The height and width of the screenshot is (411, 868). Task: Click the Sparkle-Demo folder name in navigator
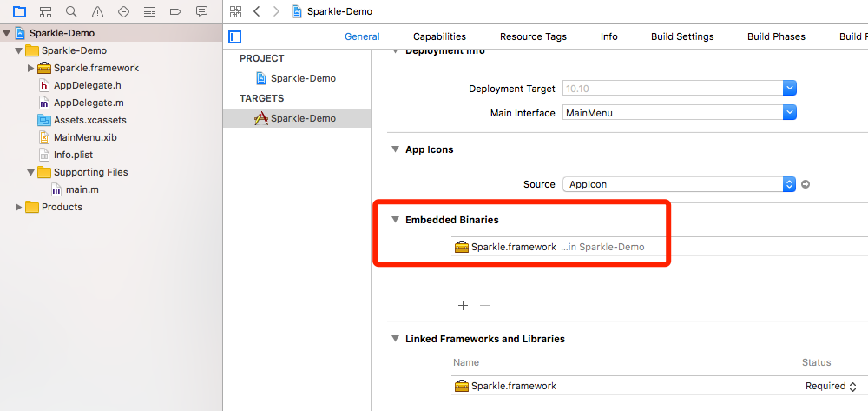pos(74,50)
